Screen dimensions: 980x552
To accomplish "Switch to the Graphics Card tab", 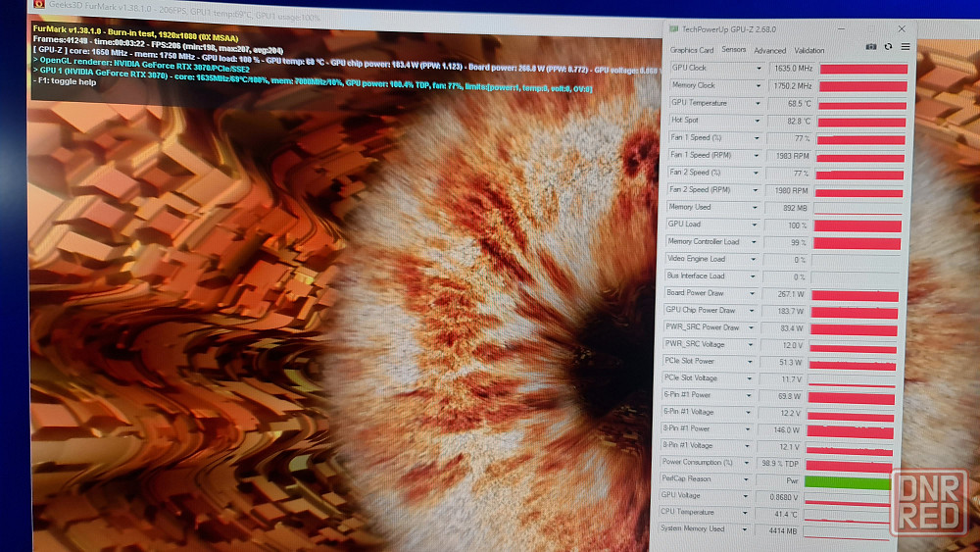I will point(692,50).
